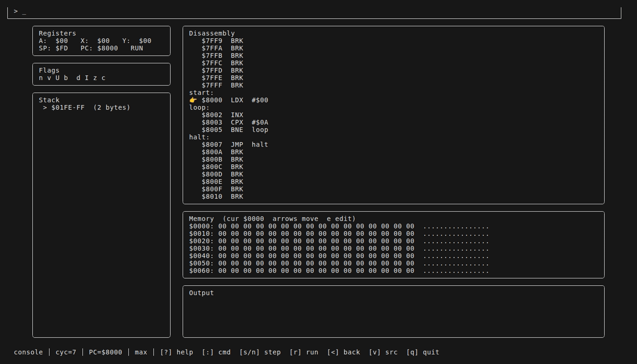Image resolution: width=637 pixels, height=364 pixels.
Task: Focus the command prompt input line
Action: 314,11
